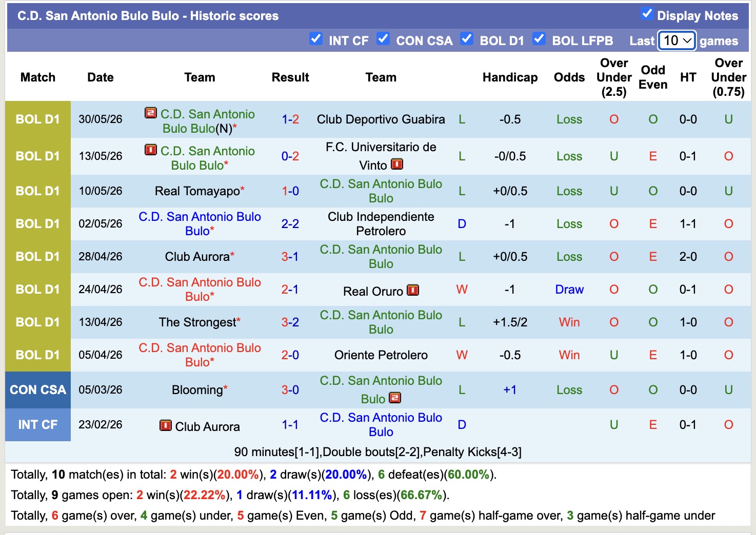Click red card icon before Club Aurora 23/02/26
The width and height of the screenshot is (756, 535).
[x=166, y=426]
